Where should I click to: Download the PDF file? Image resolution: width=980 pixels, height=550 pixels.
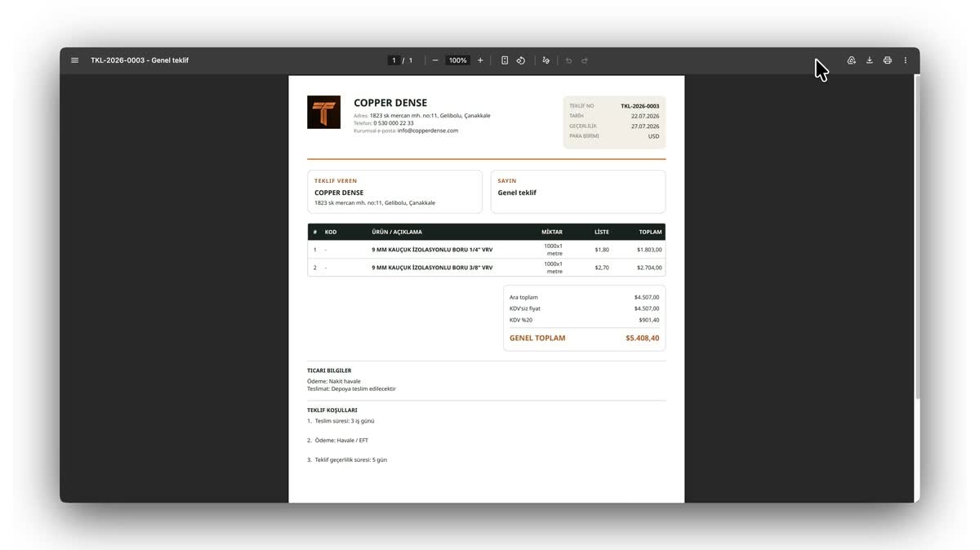tap(869, 60)
